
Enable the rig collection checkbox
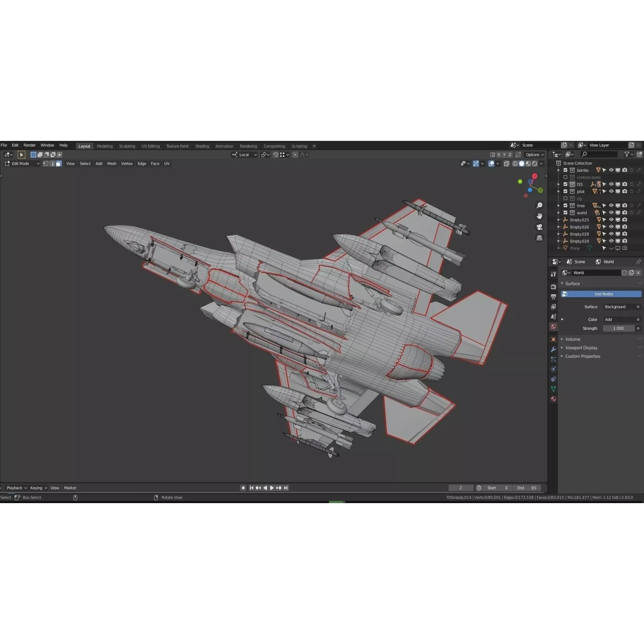tap(565, 198)
